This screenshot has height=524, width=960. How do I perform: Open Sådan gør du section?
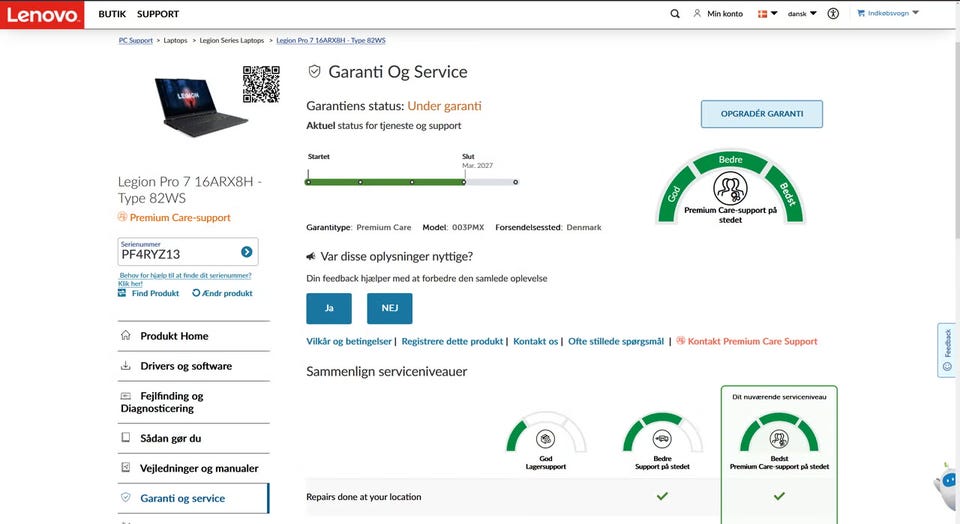[x=193, y=438]
